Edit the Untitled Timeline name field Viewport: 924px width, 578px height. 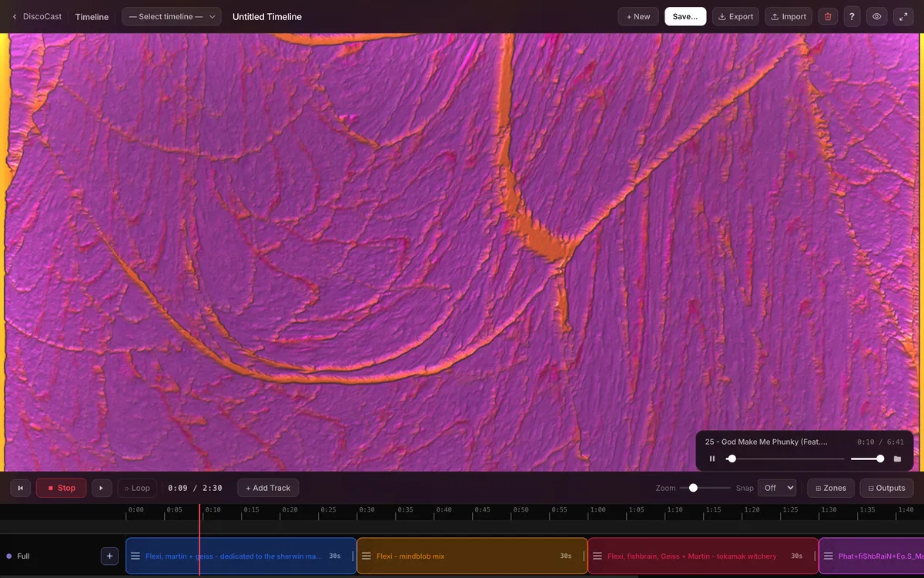coord(267,16)
